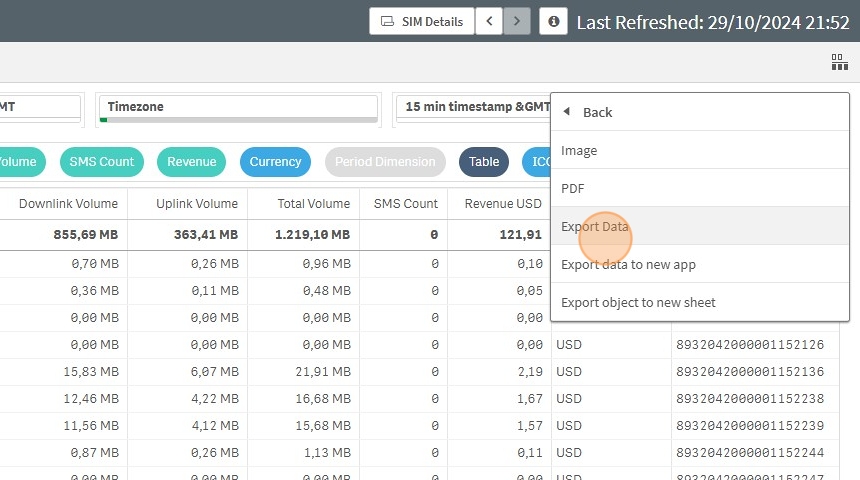The image size is (860, 480).
Task: Click total downlink 855,69 MB
Action: (86, 235)
